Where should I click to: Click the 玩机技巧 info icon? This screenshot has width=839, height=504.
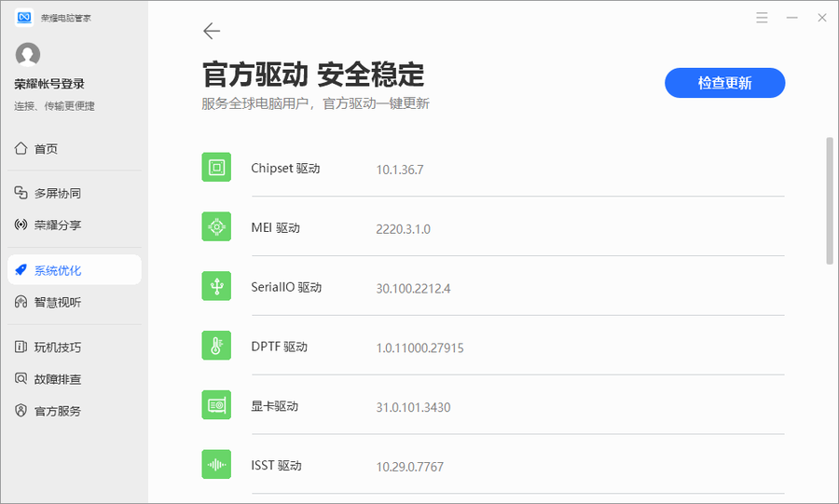[x=21, y=347]
